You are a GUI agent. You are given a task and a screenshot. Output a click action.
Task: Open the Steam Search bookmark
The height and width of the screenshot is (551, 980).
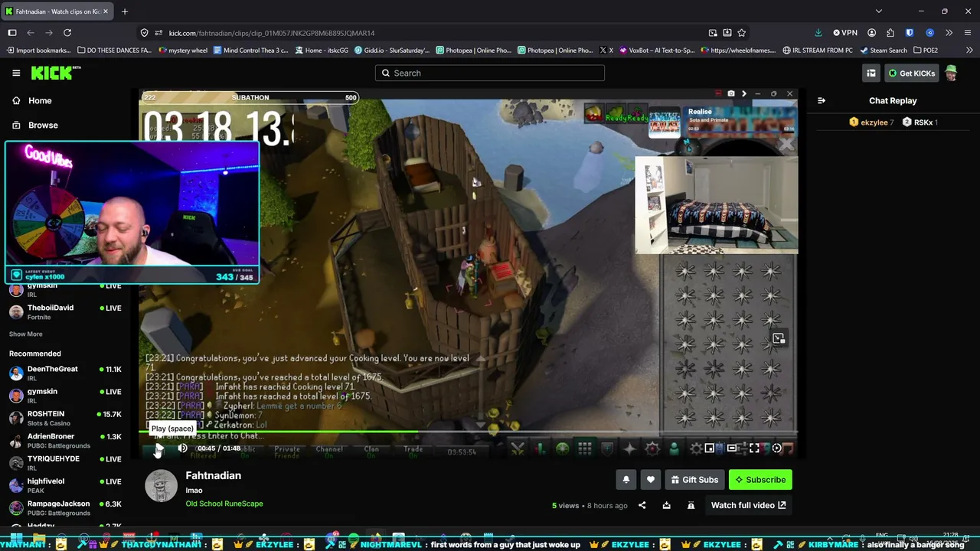pyautogui.click(x=884, y=51)
